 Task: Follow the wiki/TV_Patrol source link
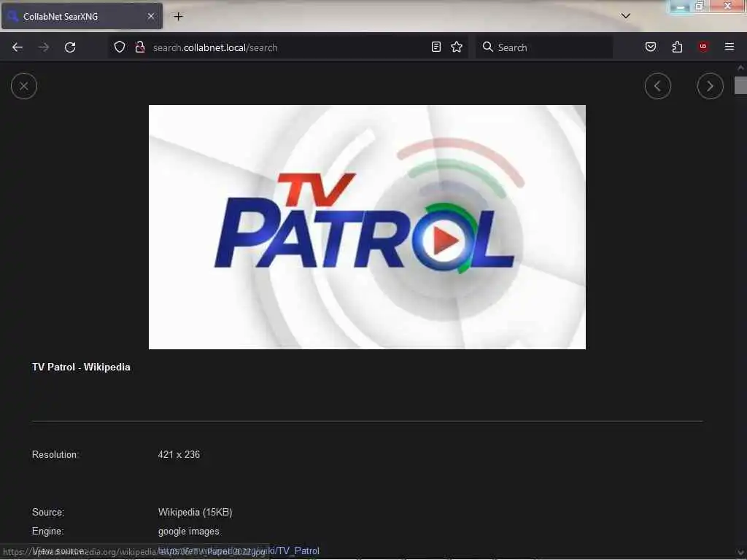(239, 551)
